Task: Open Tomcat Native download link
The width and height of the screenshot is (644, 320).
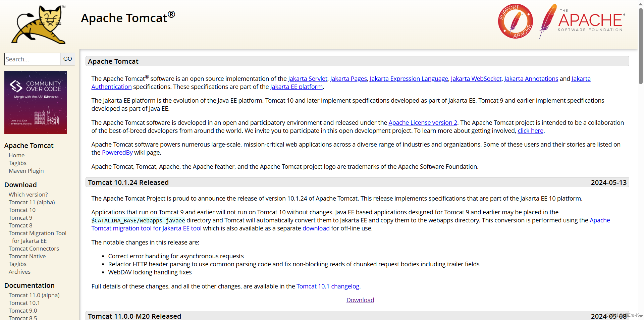Action: click(x=27, y=256)
